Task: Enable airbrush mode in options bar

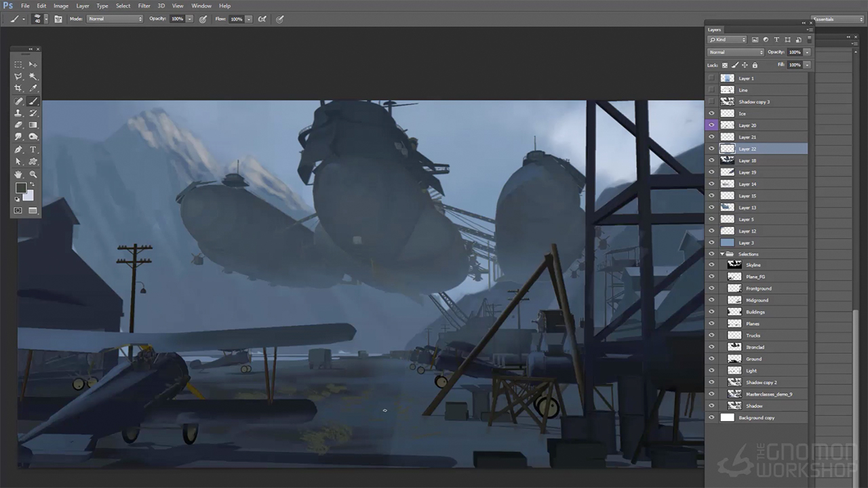Action: 262,19
